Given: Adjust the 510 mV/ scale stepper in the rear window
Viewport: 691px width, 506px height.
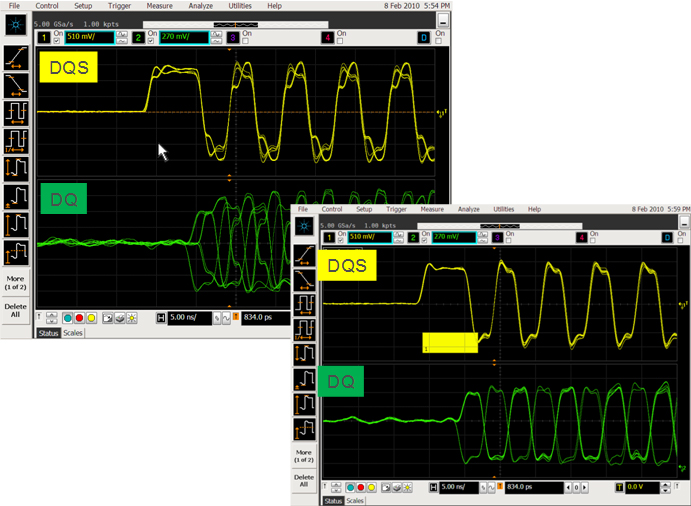Looking at the screenshot, I should tap(122, 37).
